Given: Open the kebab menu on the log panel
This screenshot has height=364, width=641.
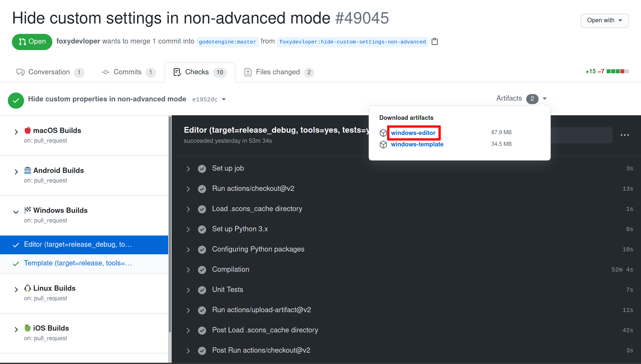Looking at the screenshot, I should [x=625, y=135].
